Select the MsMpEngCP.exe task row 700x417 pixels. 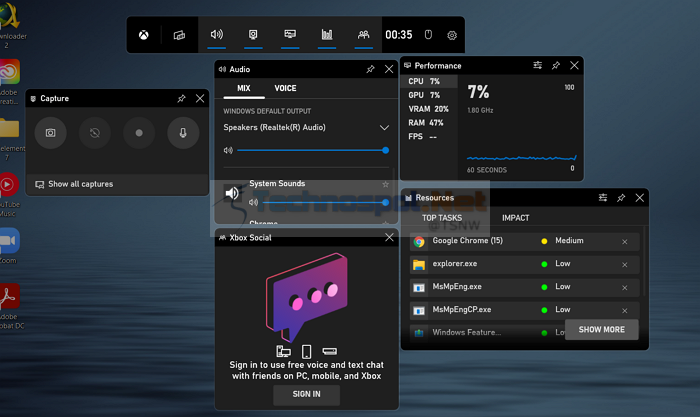tap(525, 310)
